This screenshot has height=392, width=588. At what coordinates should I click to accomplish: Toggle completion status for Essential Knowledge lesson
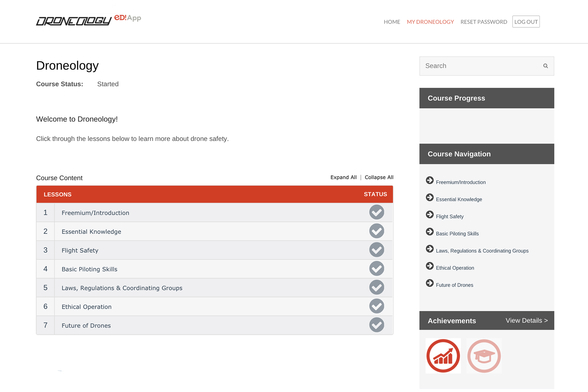click(377, 231)
